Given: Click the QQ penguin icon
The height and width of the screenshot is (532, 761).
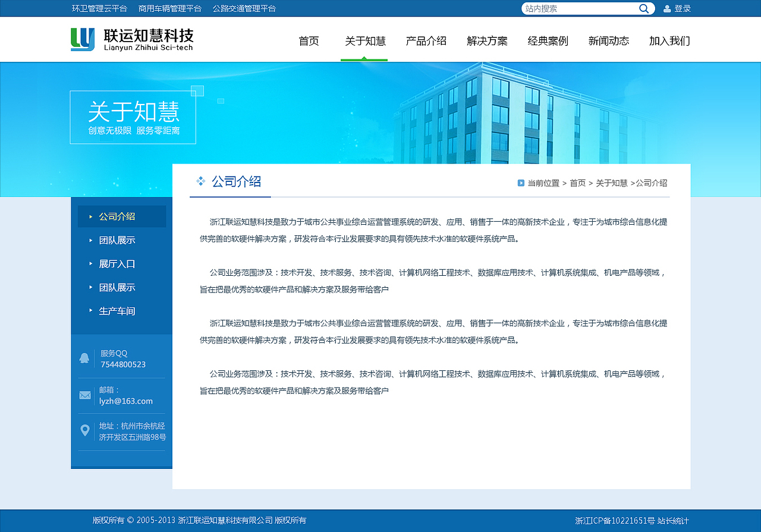Looking at the screenshot, I should point(84,358).
